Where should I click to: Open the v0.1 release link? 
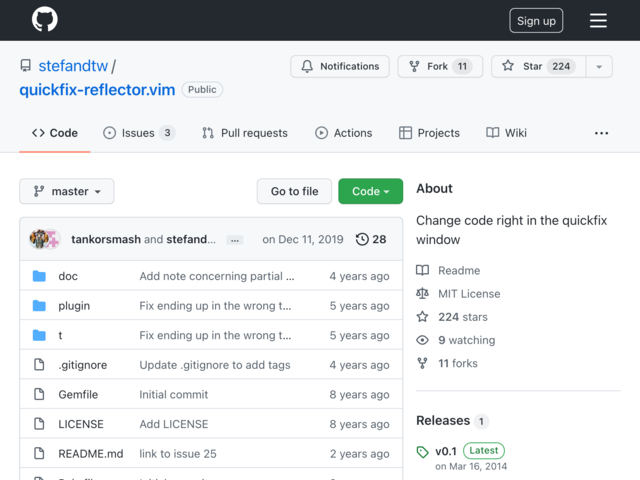point(446,451)
